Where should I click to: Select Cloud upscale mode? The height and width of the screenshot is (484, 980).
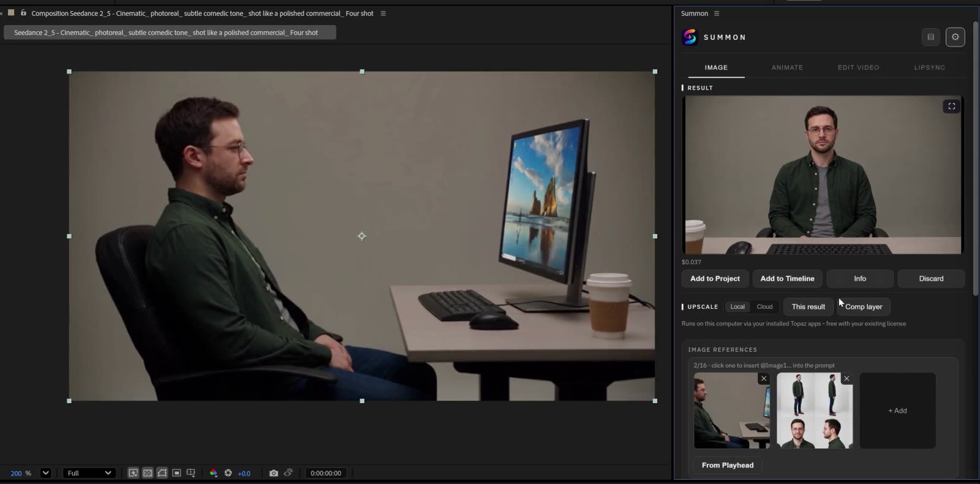pyautogui.click(x=764, y=307)
